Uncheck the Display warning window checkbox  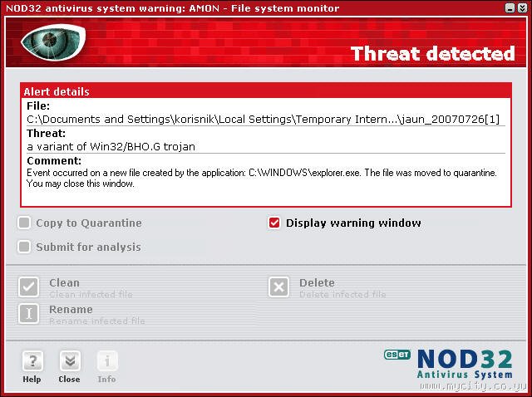tap(274, 223)
